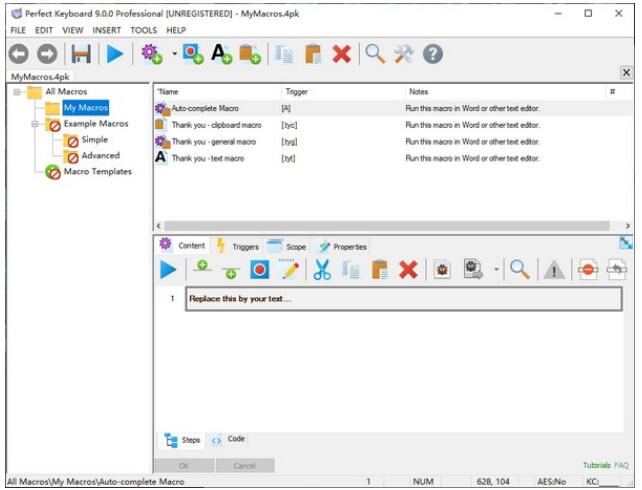The image size is (642, 490).
Task: Switch to the Triggers tab
Action: tap(238, 246)
